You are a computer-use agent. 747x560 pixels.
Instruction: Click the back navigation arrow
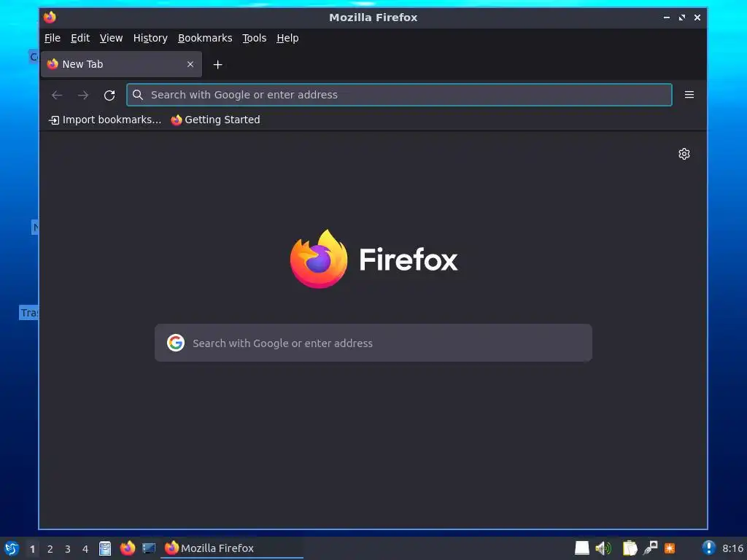(x=57, y=96)
